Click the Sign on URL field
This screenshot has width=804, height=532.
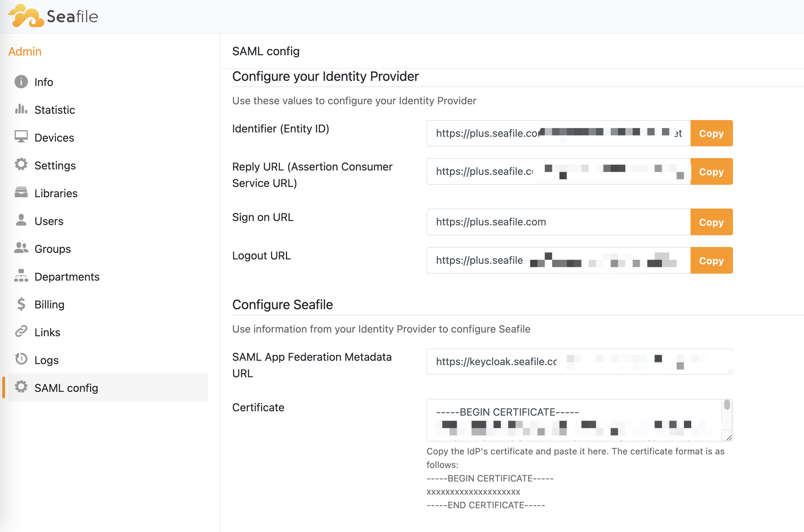[x=559, y=222]
